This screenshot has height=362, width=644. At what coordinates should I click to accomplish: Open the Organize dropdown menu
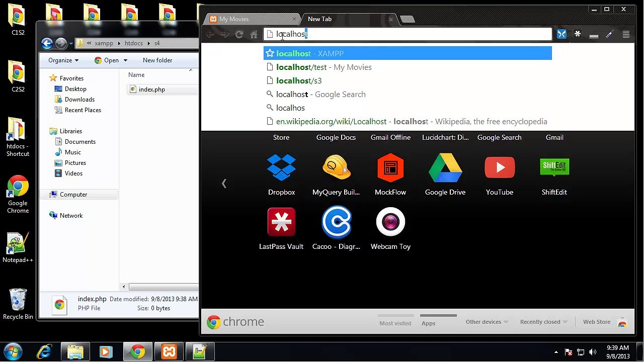(x=63, y=60)
